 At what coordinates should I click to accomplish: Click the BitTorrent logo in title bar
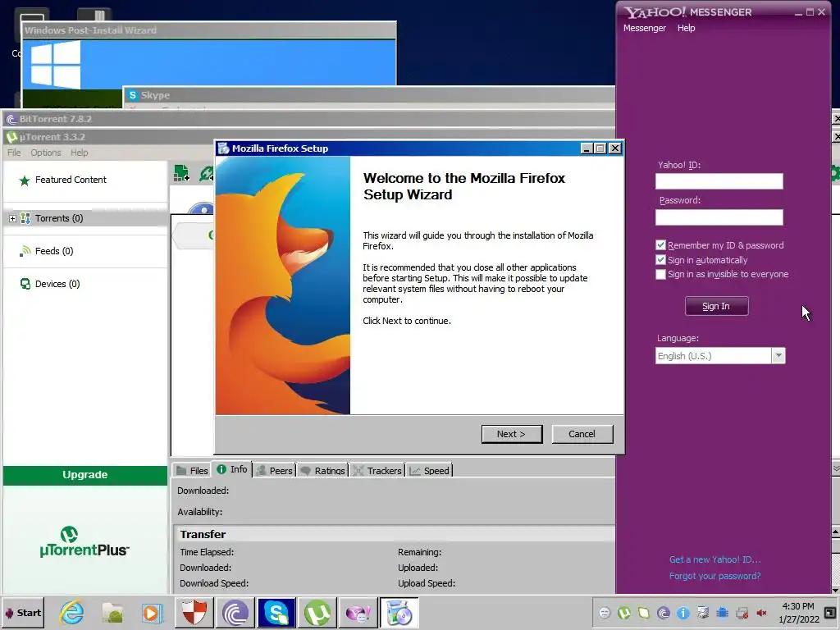click(11, 119)
